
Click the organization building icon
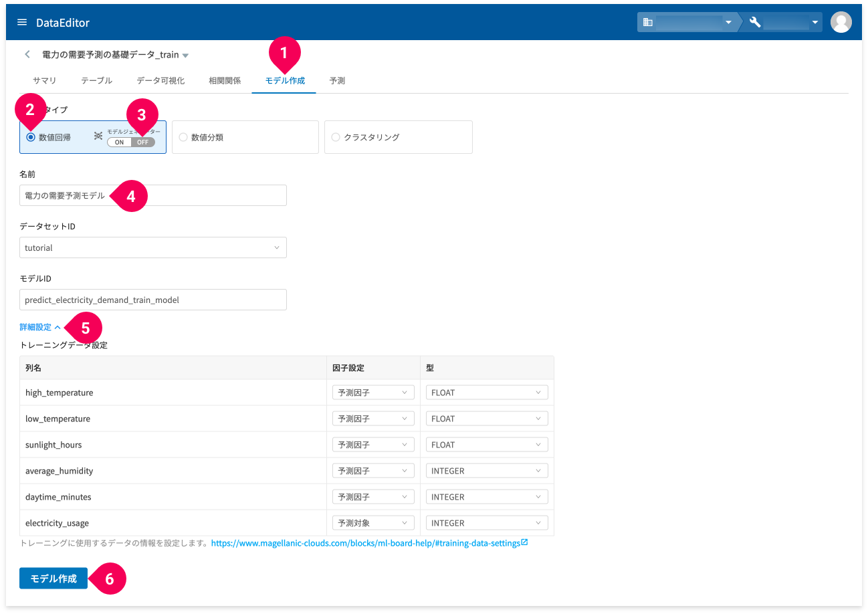click(647, 22)
